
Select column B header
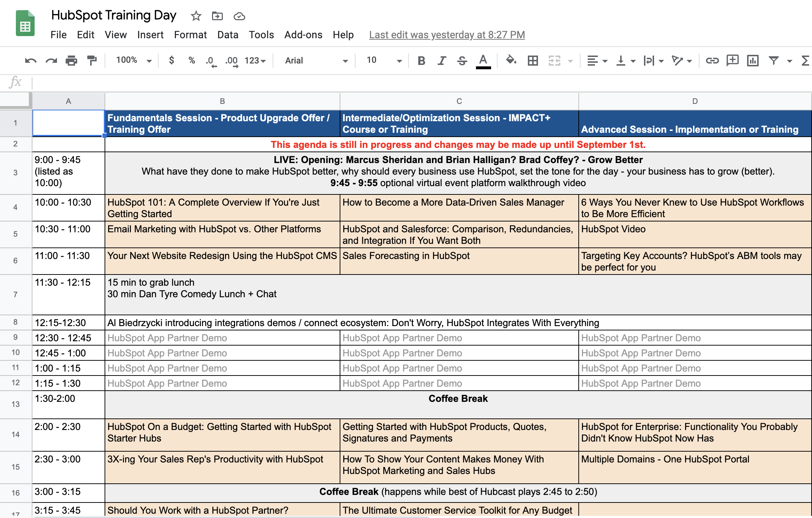[x=222, y=101]
